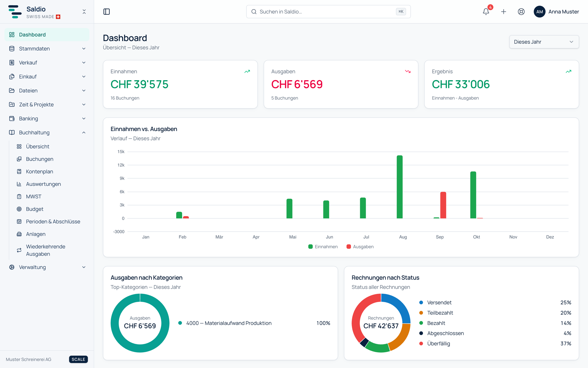Collapse the Buchhaltung section chevron
This screenshot has height=368, width=588.
(84, 132)
